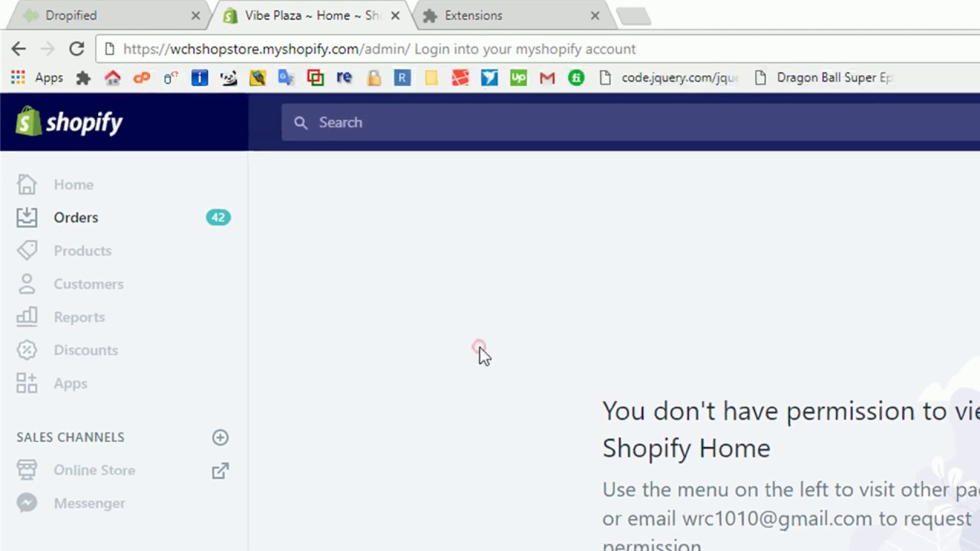Click the browser address bar URL
This screenshot has width=980, height=551.
coord(379,49)
